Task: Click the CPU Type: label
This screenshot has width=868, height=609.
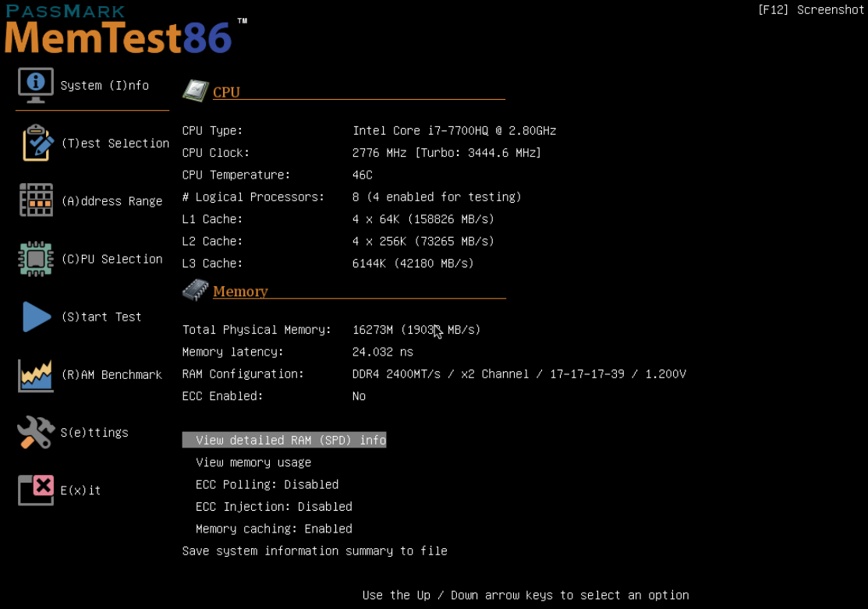Action: 213,131
